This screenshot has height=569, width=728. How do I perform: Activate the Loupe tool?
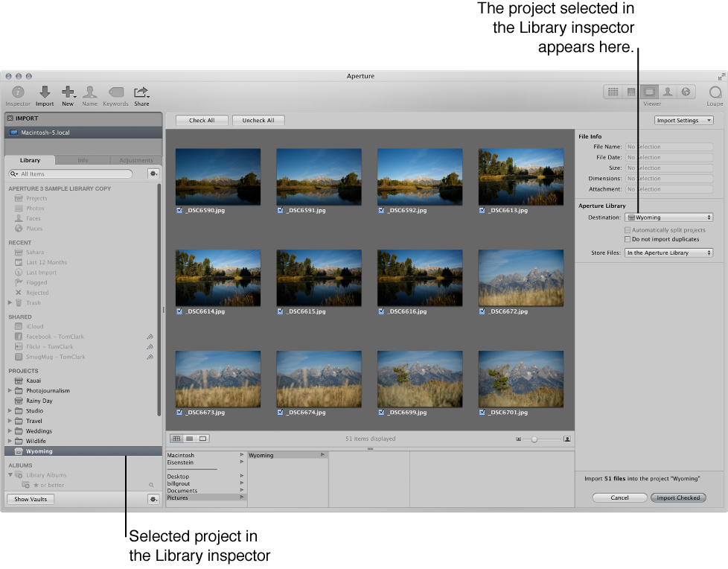click(x=713, y=92)
